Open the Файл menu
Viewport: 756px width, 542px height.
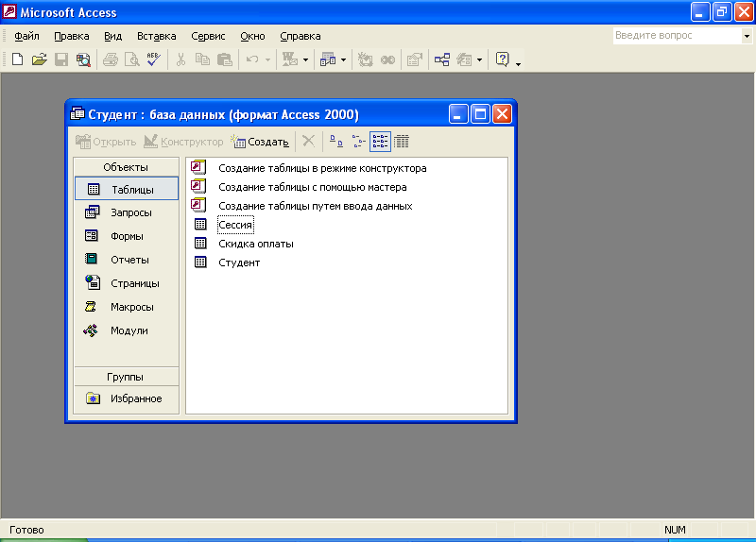(x=26, y=36)
